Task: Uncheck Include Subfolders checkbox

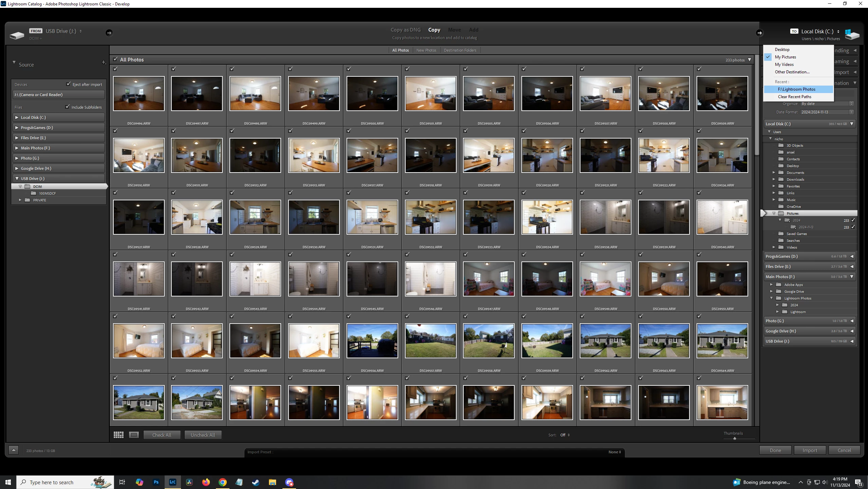Action: (67, 107)
